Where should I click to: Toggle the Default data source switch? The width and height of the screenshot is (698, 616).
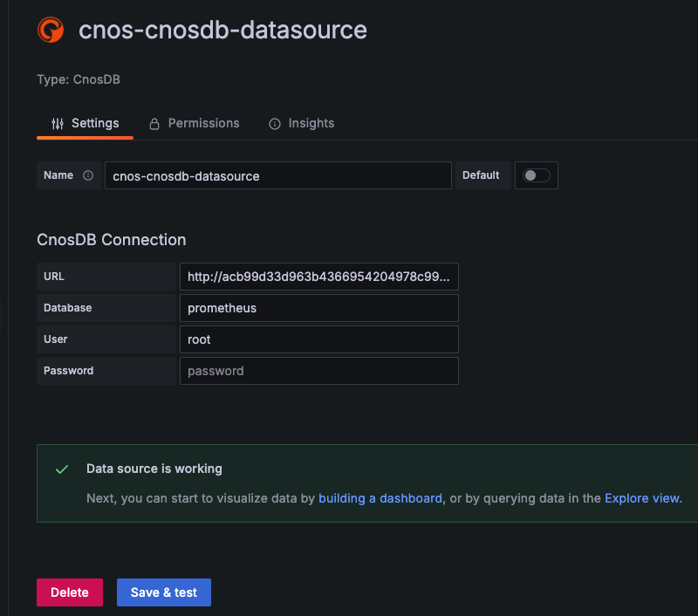(x=536, y=175)
